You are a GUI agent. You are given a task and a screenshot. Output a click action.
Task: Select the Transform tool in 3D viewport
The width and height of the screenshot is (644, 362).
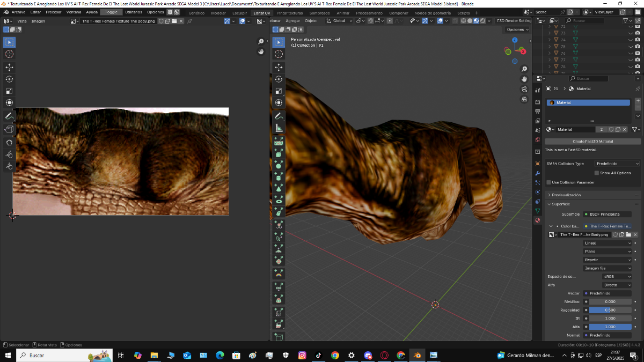279,102
